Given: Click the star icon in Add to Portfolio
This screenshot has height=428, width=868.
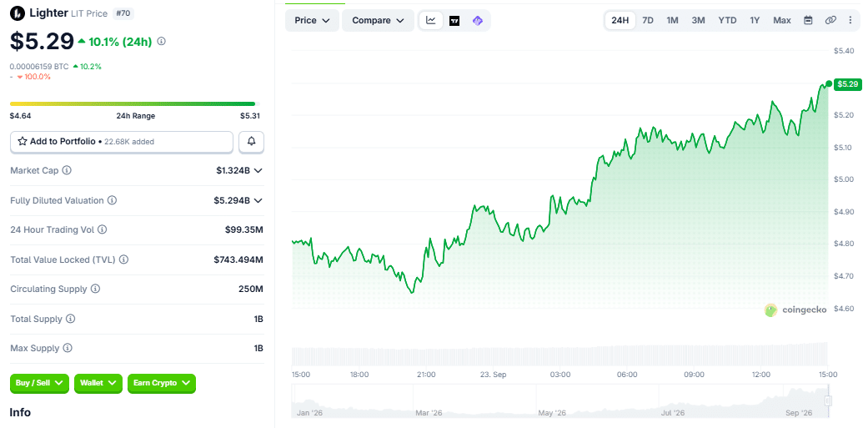Looking at the screenshot, I should coord(23,142).
